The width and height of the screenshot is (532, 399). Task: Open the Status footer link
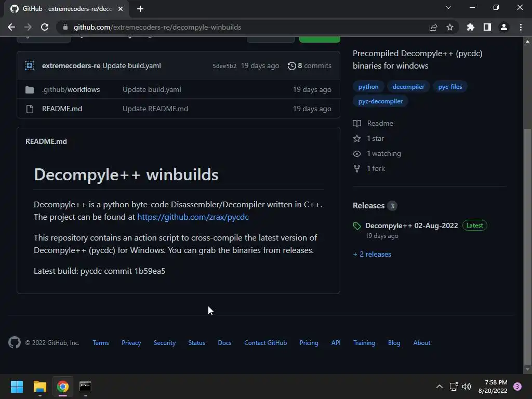click(197, 343)
